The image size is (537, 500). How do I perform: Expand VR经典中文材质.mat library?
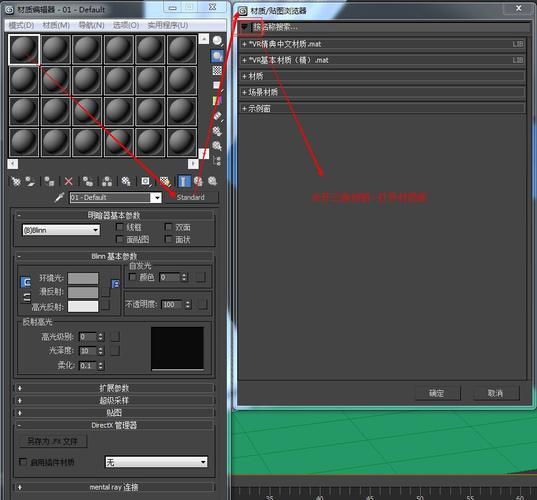click(x=382, y=44)
